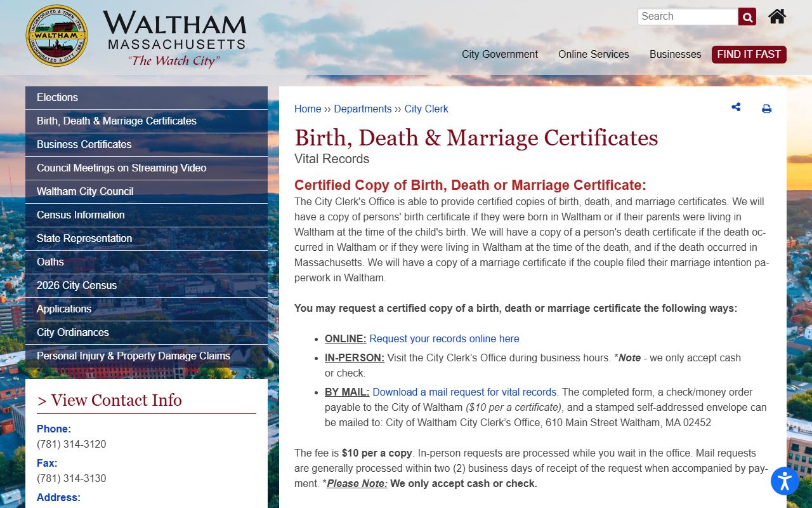Click the share icon
812x508 pixels.
pos(736,107)
